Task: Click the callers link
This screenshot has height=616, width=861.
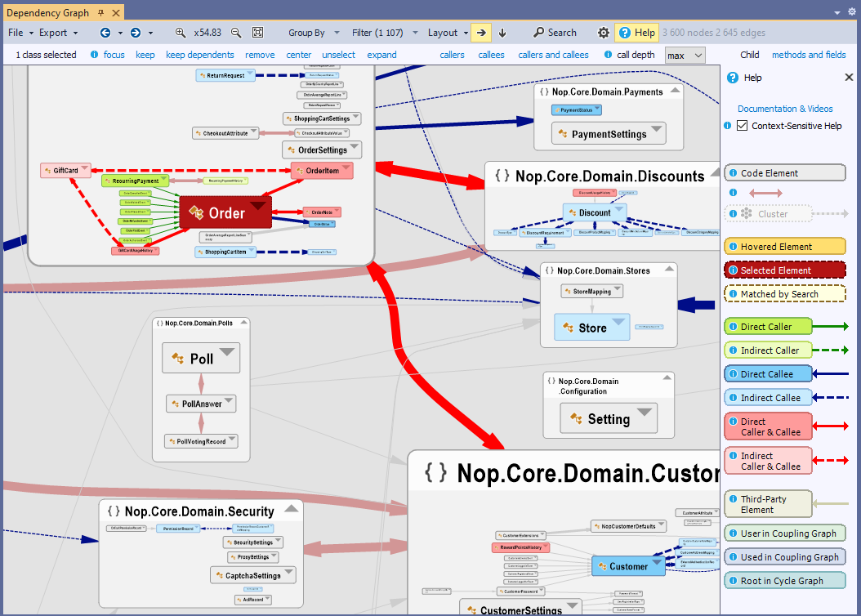Action: (x=452, y=55)
